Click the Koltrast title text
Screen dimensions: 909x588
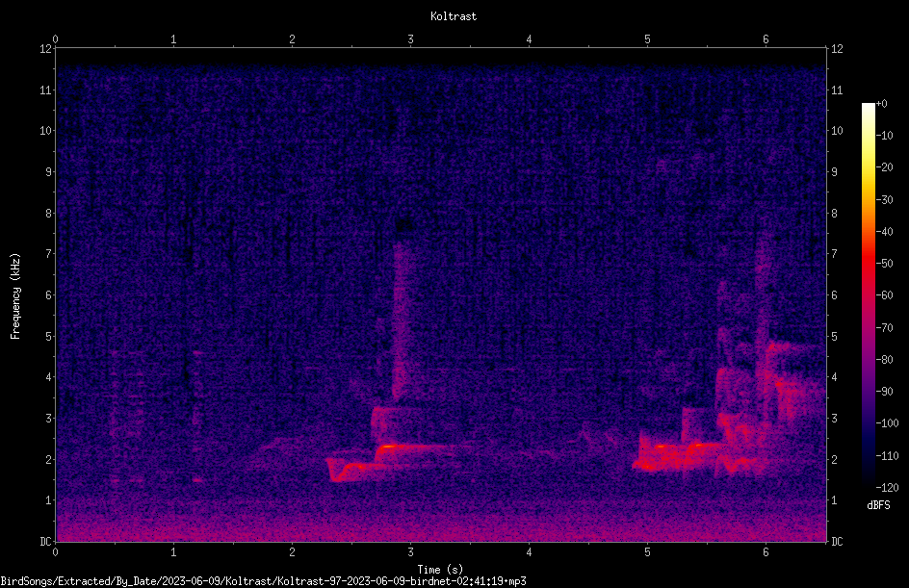pos(454,16)
